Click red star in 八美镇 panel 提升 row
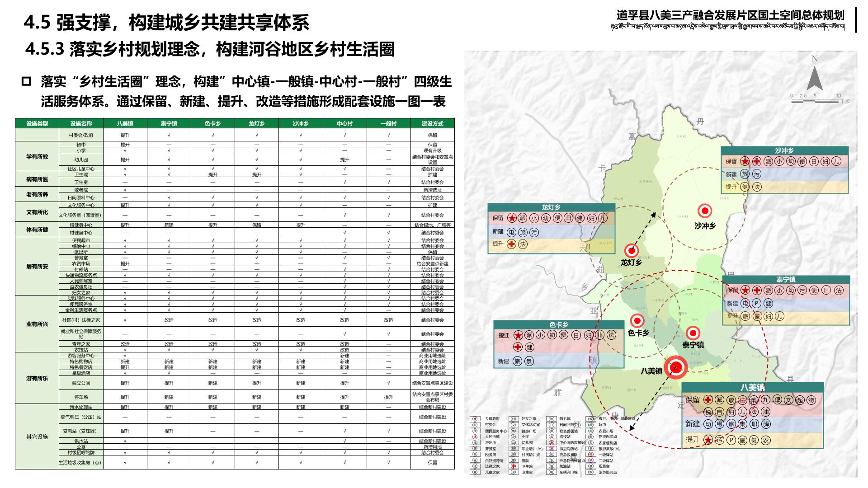 point(708,440)
